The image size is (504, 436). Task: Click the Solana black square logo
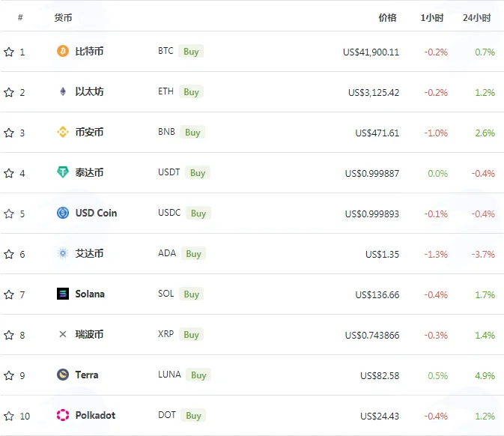pos(63,294)
